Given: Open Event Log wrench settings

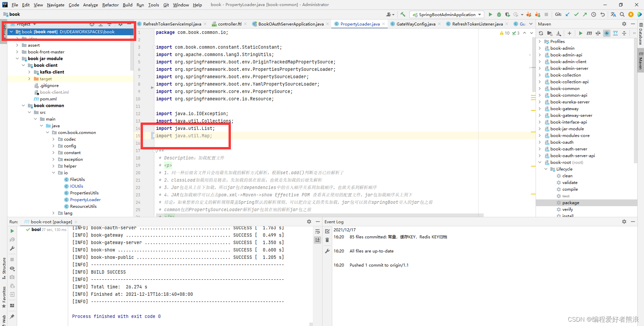Looking at the screenshot, I should [328, 251].
